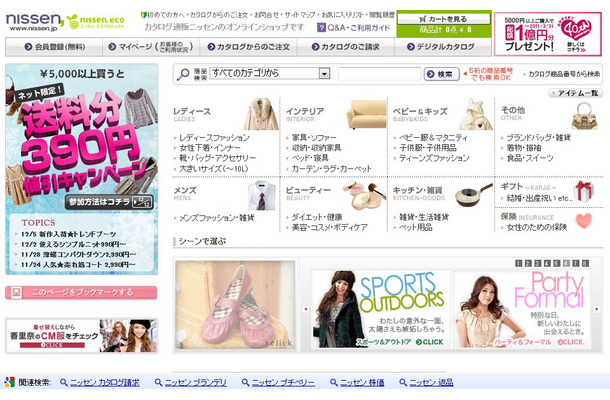
Task: Open the nissen.eco project logo
Action: [96, 21]
